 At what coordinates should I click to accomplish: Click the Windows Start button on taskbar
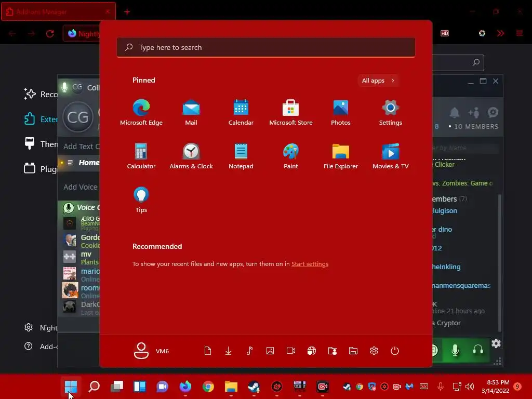pos(71,387)
